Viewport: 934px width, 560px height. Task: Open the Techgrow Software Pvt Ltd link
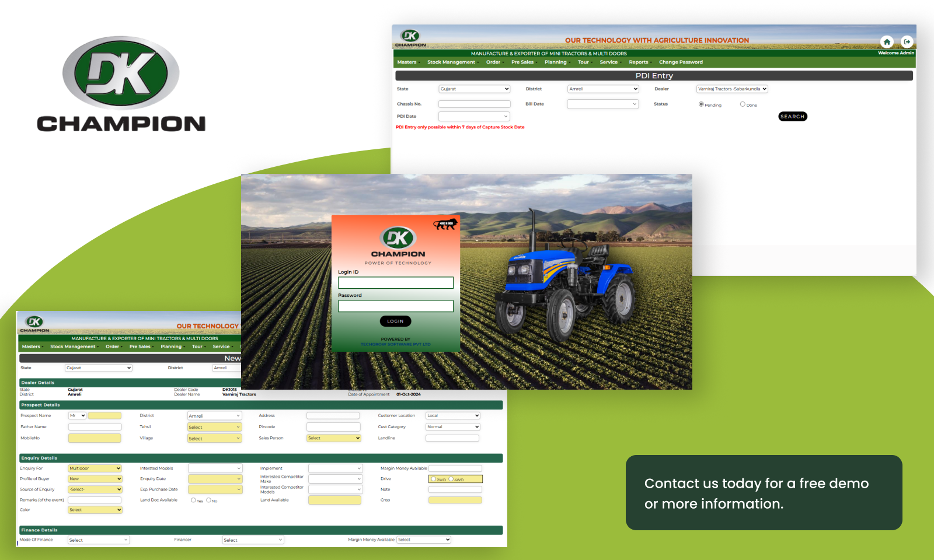395,344
